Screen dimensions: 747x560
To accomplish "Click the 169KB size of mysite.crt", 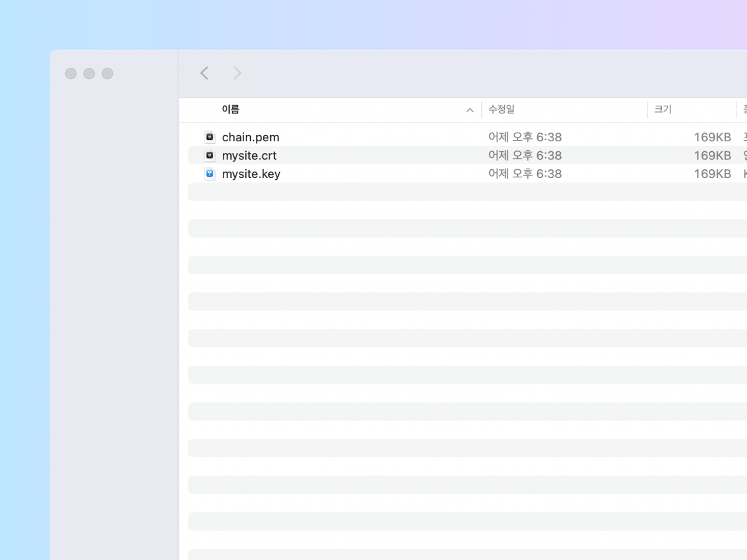I will point(712,156).
